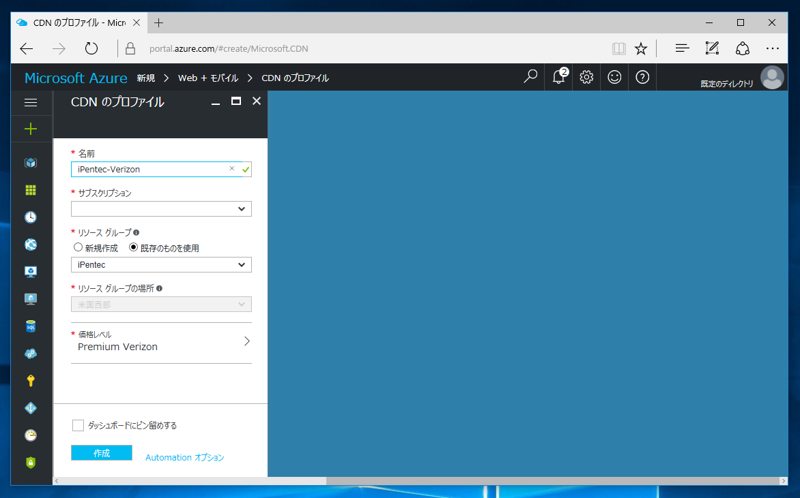Click リソース グループの場所 info icon
Viewport: 800px width, 498px height.
click(159, 288)
